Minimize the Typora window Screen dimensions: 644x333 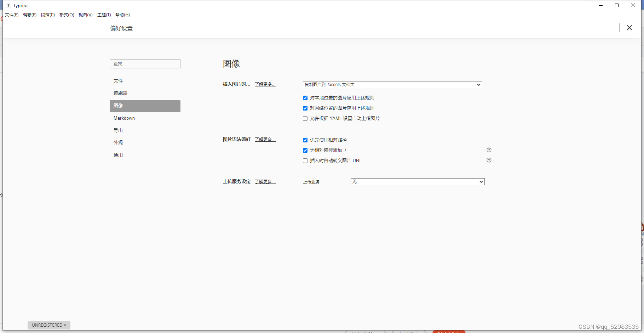601,5
